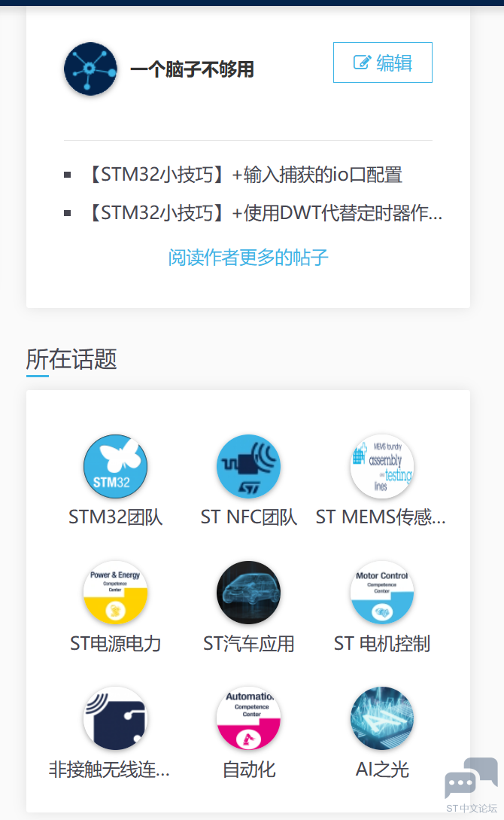The height and width of the screenshot is (820, 504).
Task: Select the 自动化 label text
Action: [x=248, y=770]
